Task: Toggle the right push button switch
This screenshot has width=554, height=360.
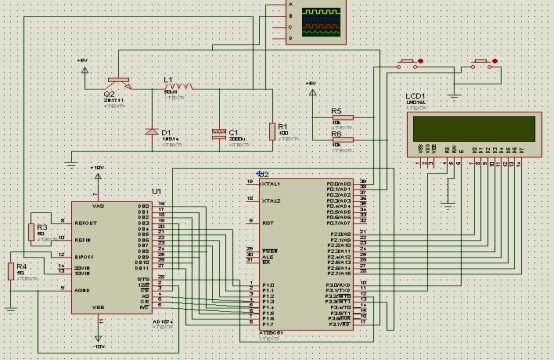Action: tap(481, 64)
